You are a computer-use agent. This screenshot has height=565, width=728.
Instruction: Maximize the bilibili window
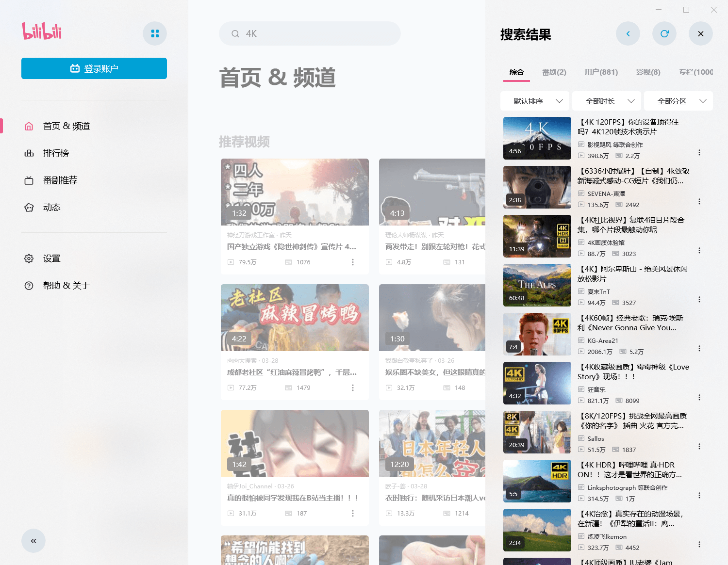(x=686, y=10)
